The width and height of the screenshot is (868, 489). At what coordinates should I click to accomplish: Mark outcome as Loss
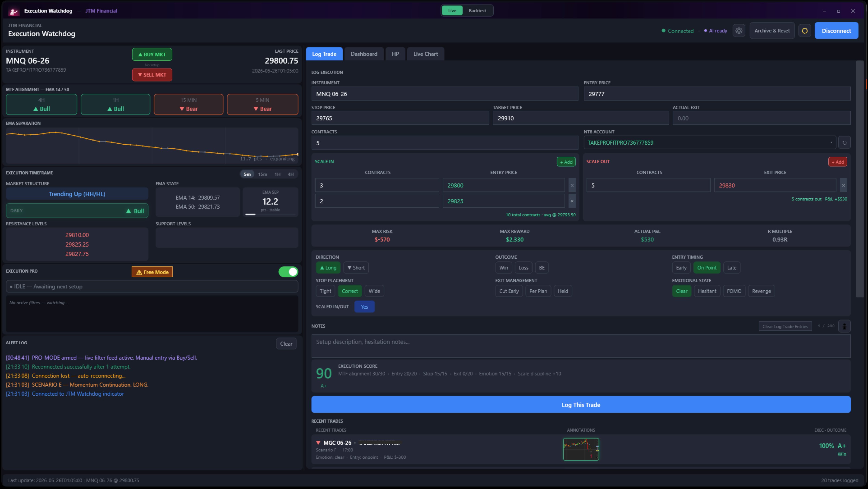523,268
